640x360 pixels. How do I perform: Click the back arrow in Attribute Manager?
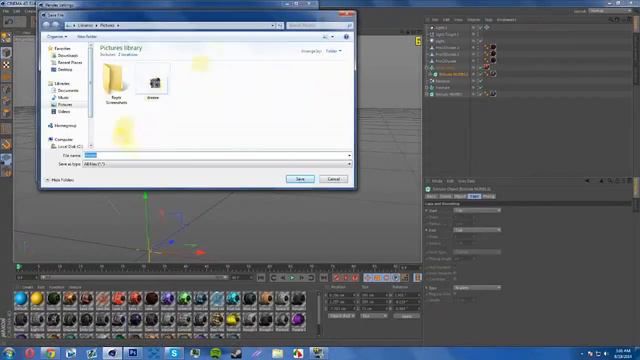point(587,181)
